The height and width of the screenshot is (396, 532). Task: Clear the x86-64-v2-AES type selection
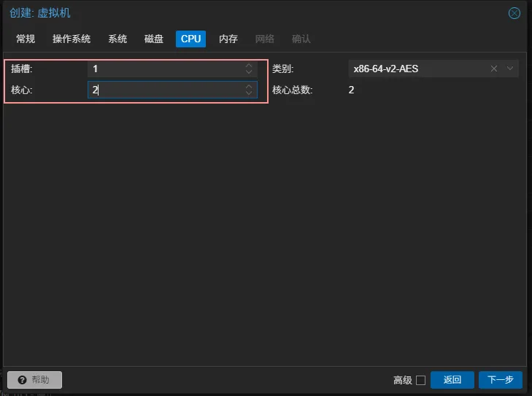pyautogui.click(x=494, y=69)
